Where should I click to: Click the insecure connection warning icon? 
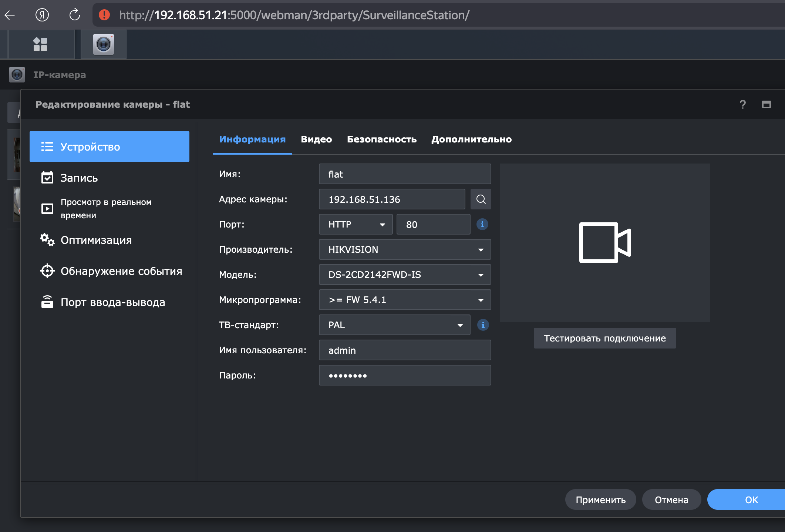click(x=104, y=15)
